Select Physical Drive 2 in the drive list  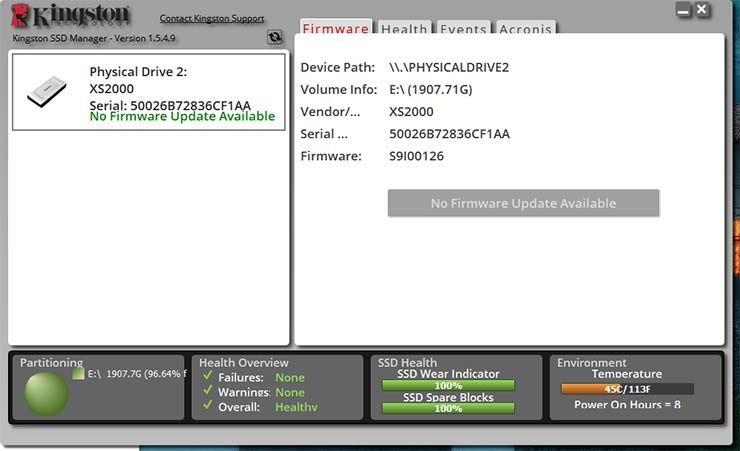coord(147,92)
